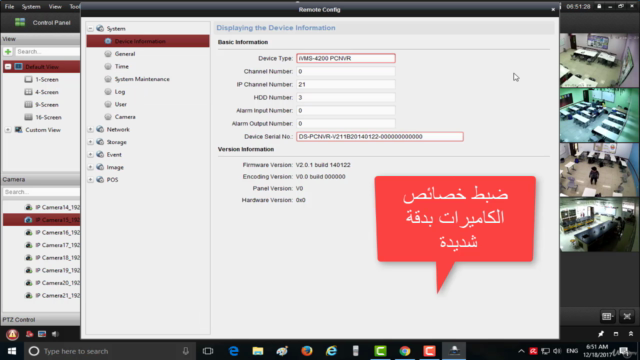Screen dimensions: 640x360
Task: Click the Network gear icon
Action: (x=100, y=129)
